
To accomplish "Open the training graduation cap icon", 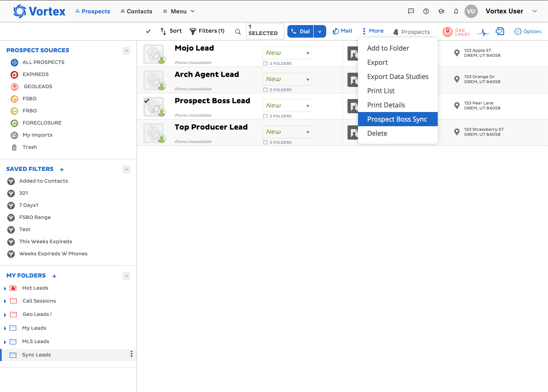I will [x=441, y=11].
